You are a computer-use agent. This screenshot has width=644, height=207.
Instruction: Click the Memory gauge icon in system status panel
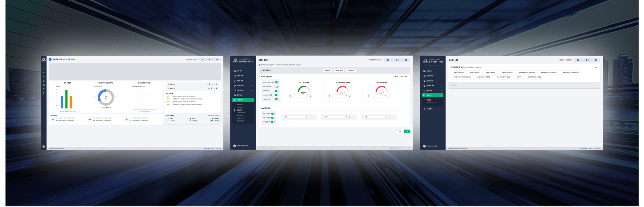pyautogui.click(x=211, y=119)
